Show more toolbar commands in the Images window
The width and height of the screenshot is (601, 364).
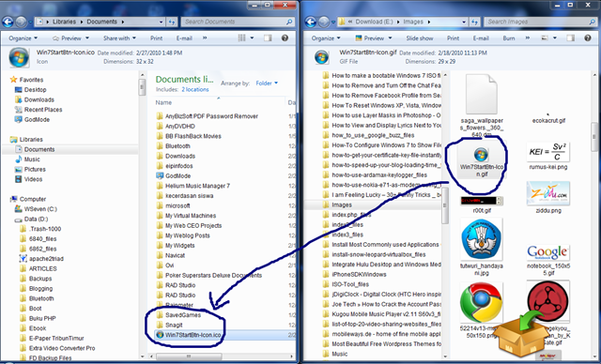point(528,38)
